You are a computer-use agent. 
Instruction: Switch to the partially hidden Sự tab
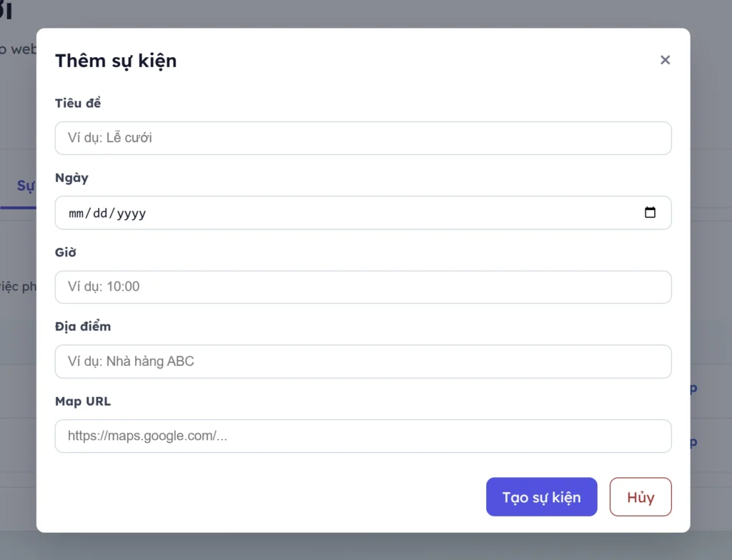coord(26,186)
